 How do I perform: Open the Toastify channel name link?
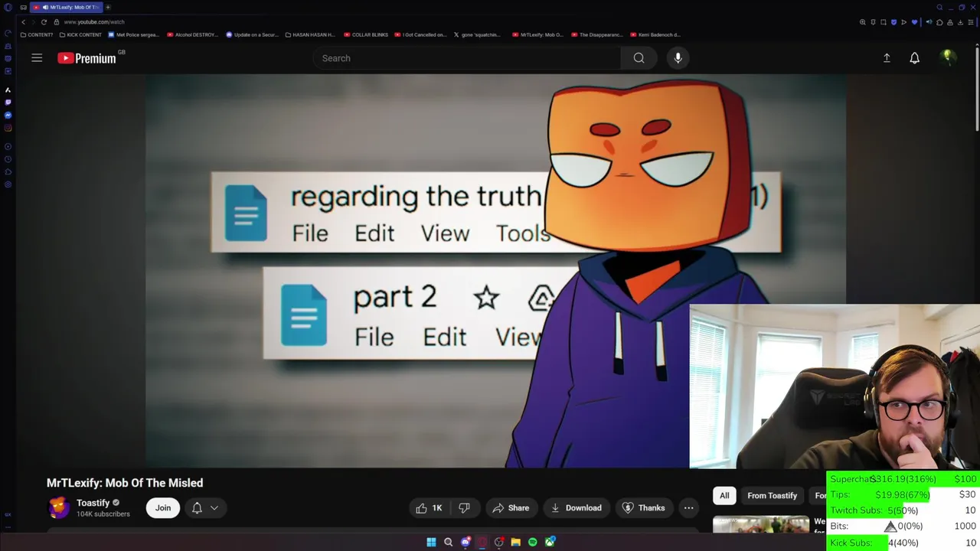[93, 503]
